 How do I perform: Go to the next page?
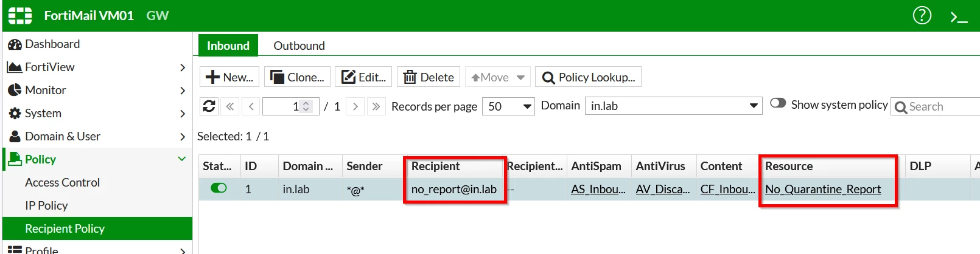[355, 106]
